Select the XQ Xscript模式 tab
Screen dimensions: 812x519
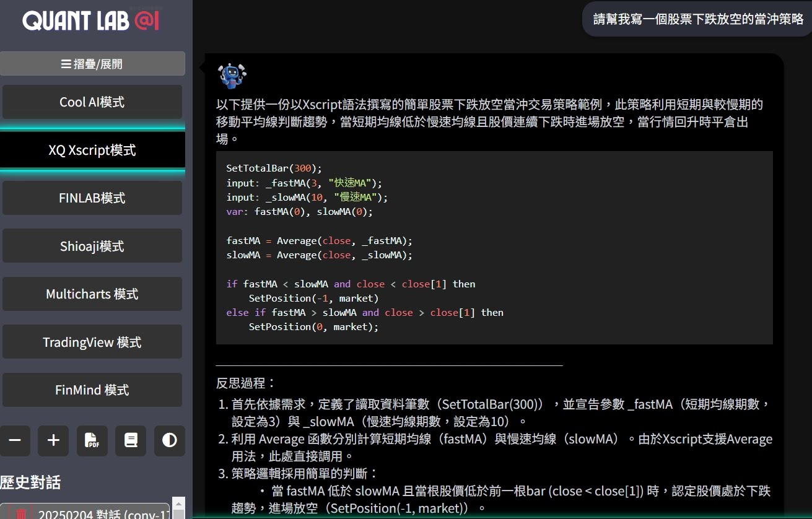[x=92, y=150]
